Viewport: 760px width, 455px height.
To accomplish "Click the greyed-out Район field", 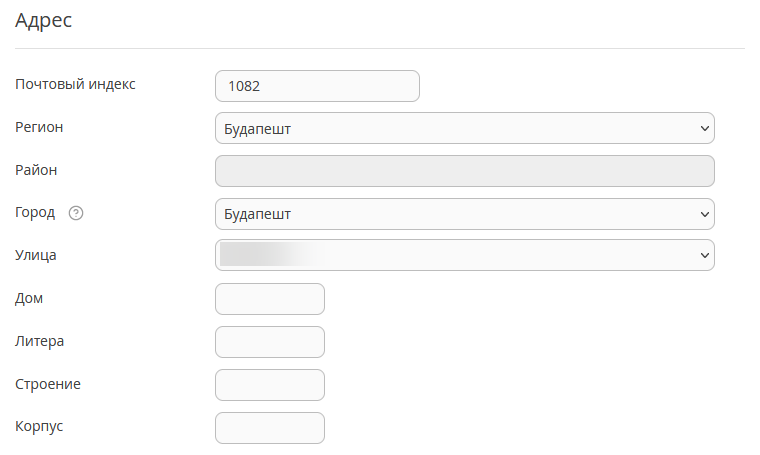I will click(x=465, y=171).
